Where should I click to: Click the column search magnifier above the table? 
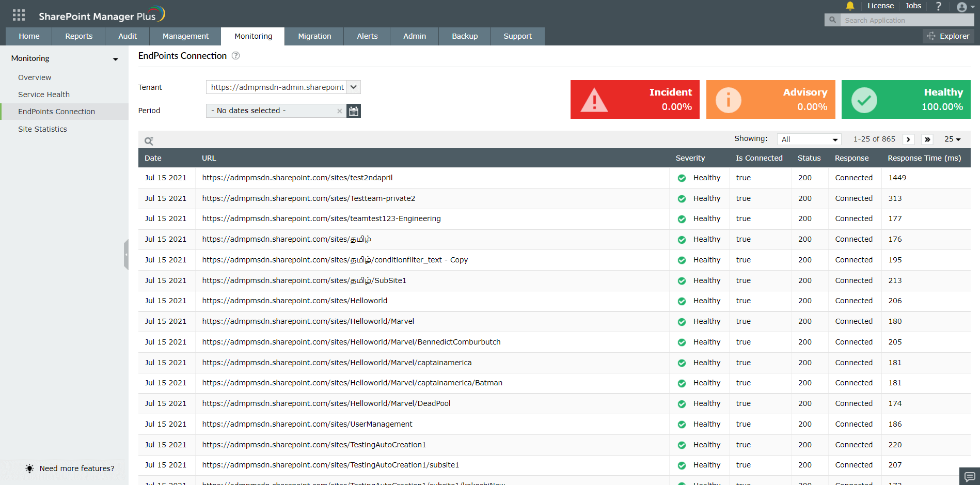point(149,140)
